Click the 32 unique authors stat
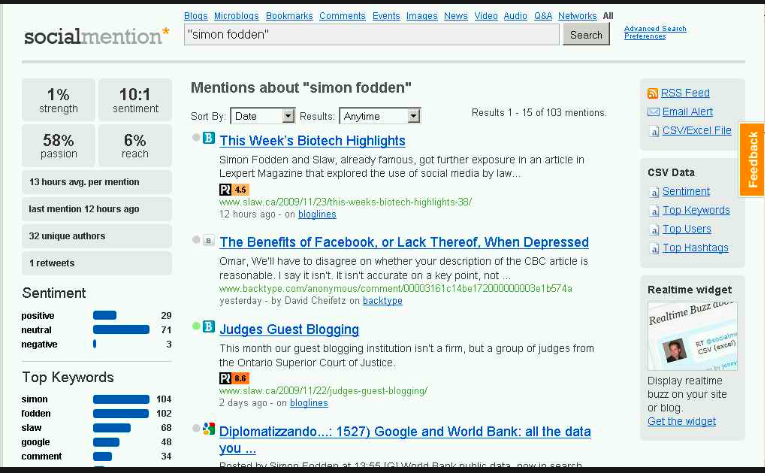 (97, 236)
